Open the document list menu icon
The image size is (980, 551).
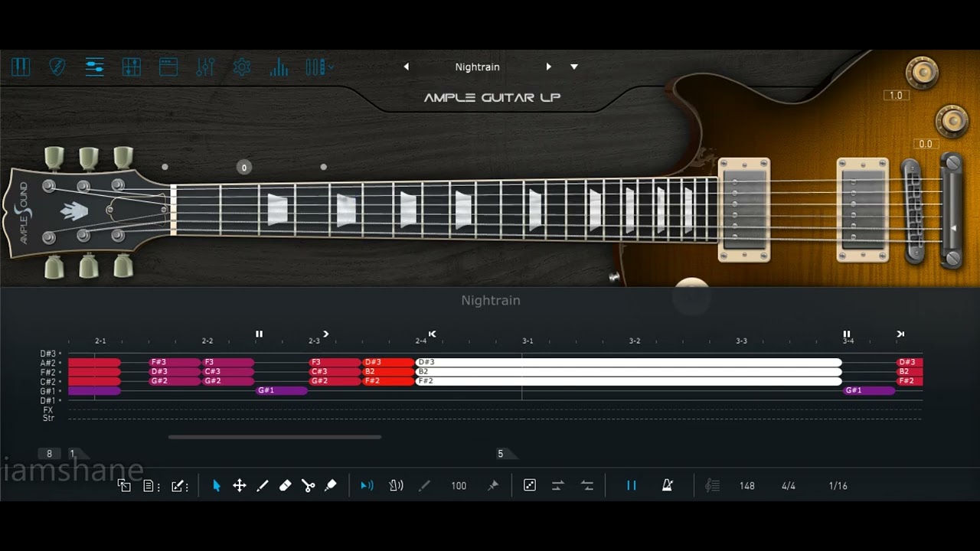click(x=151, y=485)
